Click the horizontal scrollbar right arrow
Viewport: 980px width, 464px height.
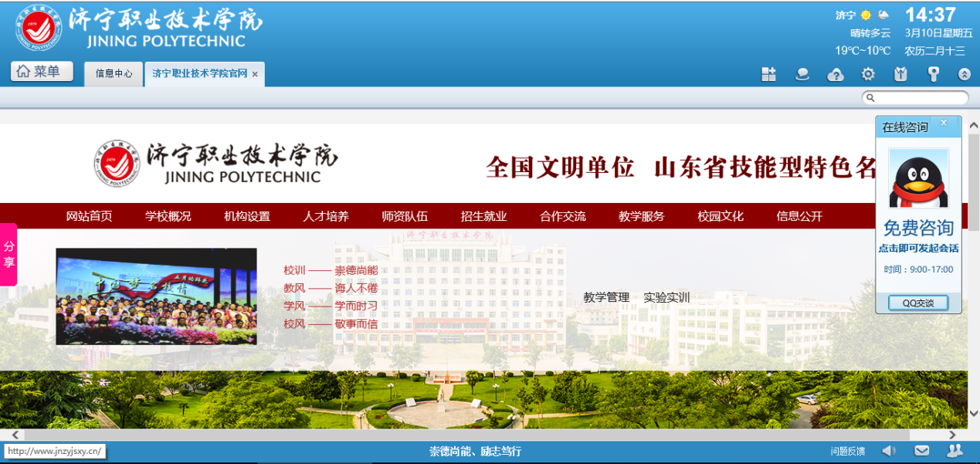pos(952,435)
